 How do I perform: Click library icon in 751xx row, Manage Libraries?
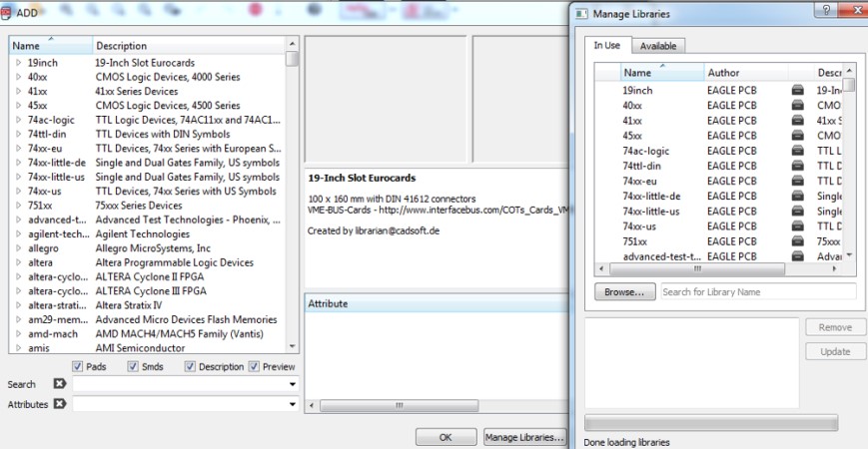pyautogui.click(x=798, y=241)
